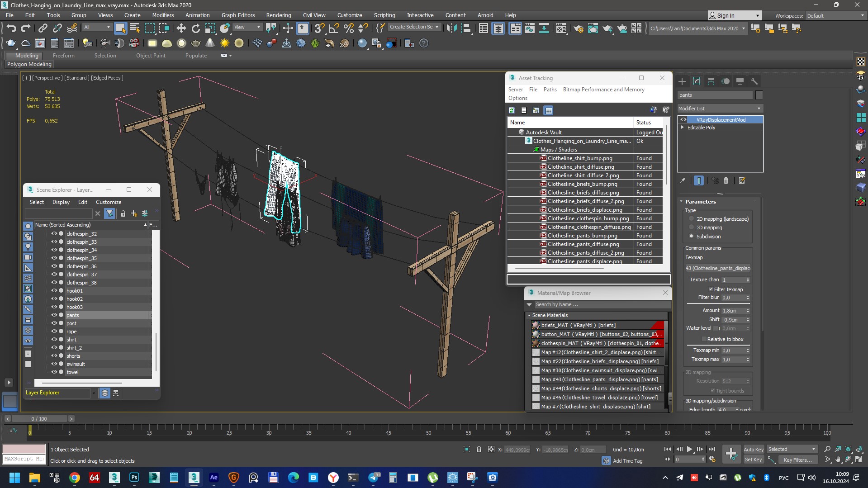This screenshot has height=488, width=868.
Task: Expand the Editable Poly modifier entry
Action: click(683, 128)
